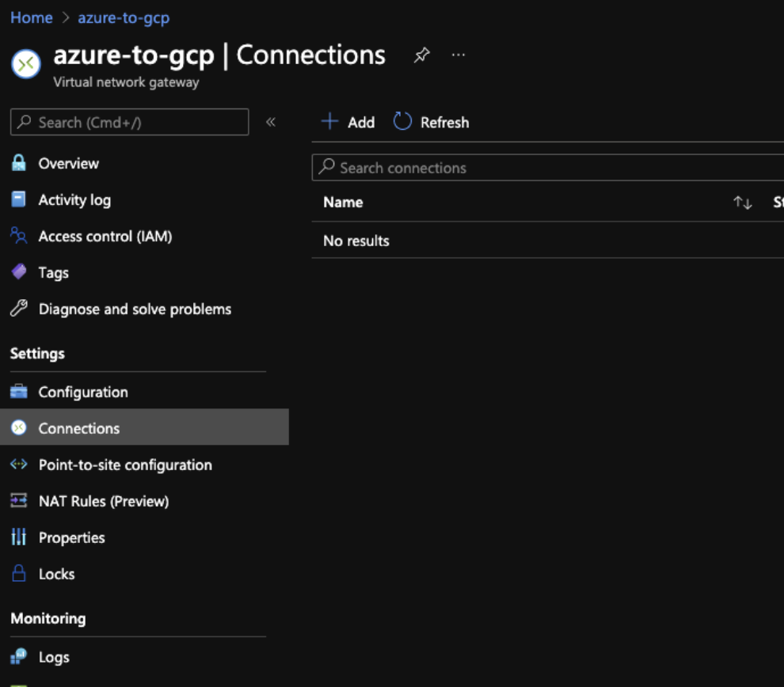Click the Search connections field
This screenshot has height=687, width=784.
pyautogui.click(x=546, y=168)
